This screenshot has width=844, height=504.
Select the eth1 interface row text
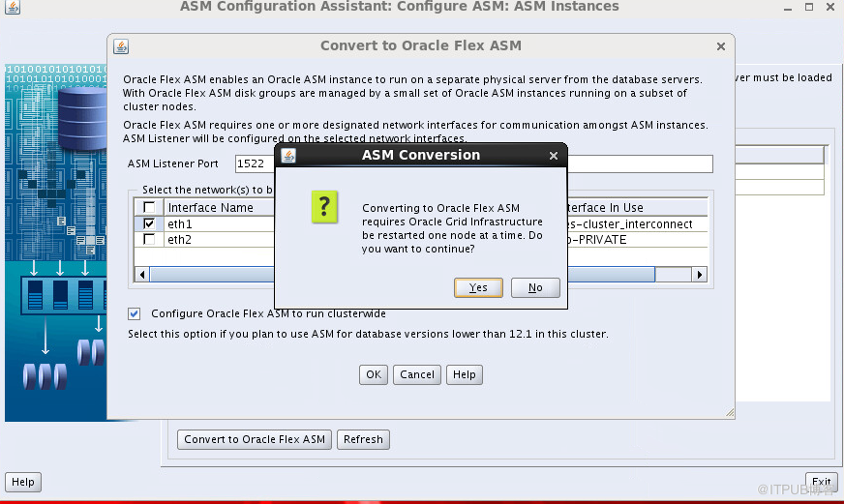(x=180, y=223)
